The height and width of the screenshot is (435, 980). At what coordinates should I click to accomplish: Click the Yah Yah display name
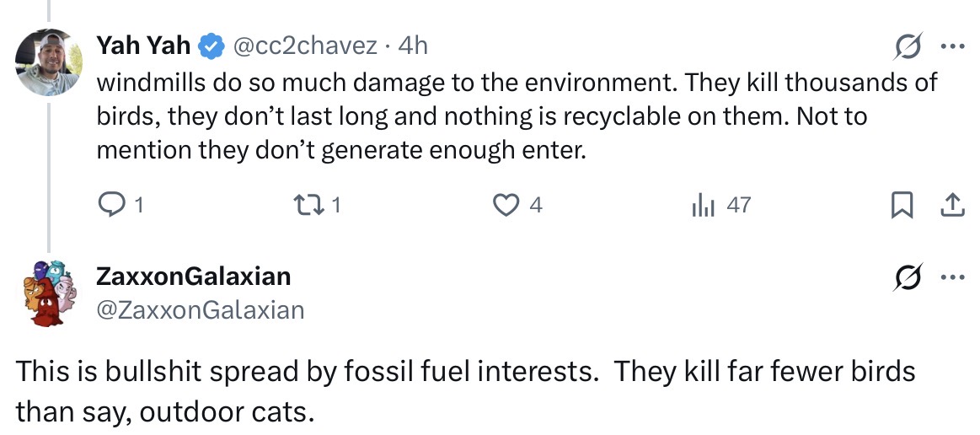(143, 46)
